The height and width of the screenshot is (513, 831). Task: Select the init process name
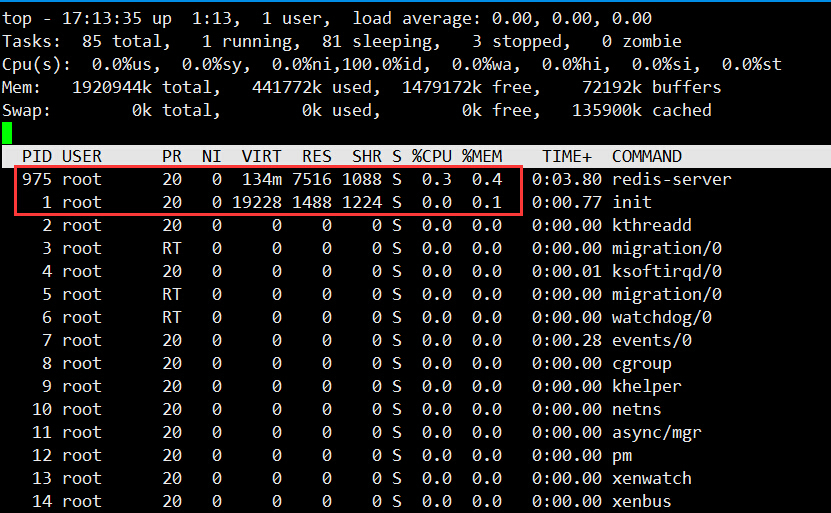[631, 202]
